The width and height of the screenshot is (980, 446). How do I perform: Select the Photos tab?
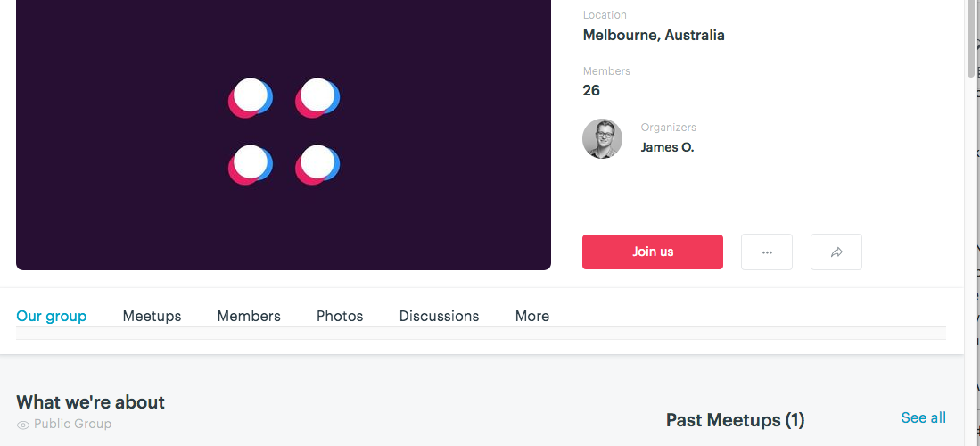pos(340,316)
